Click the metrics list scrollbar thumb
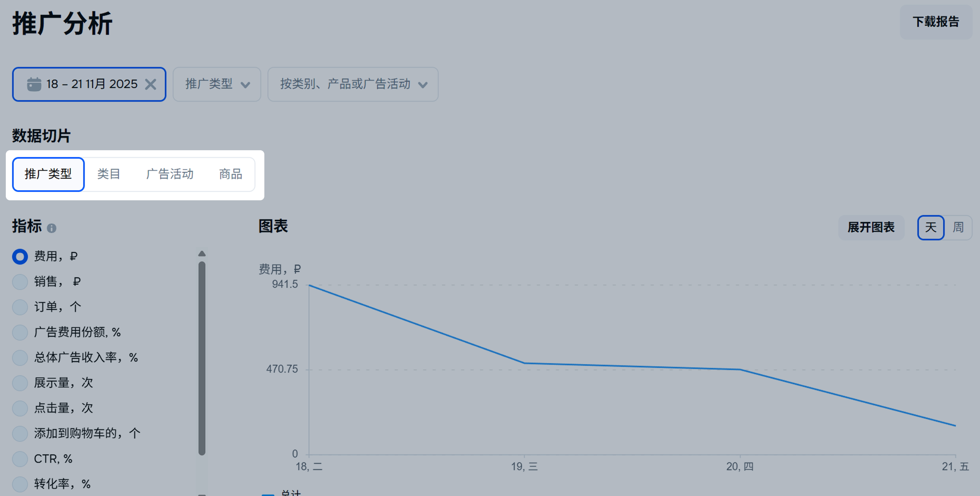 pyautogui.click(x=202, y=358)
